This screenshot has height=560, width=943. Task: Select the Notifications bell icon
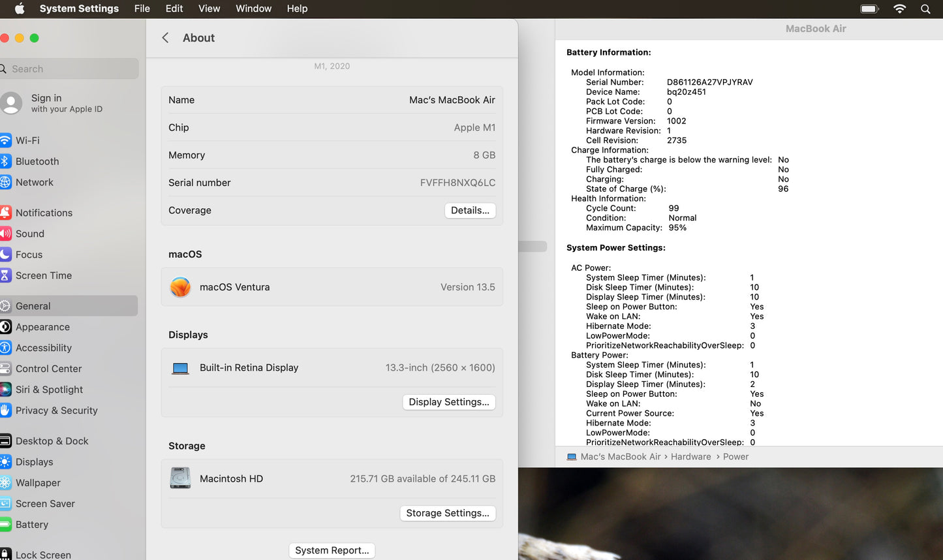click(5, 213)
